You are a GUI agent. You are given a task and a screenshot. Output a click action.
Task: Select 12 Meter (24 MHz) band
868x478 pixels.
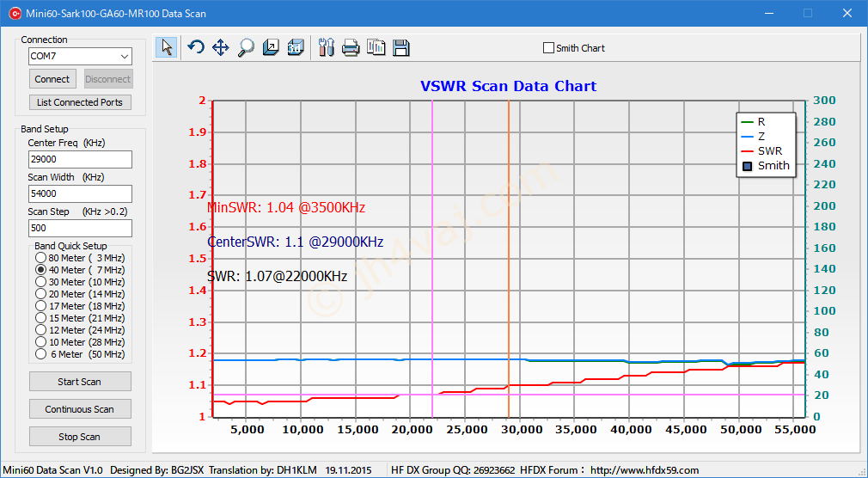(x=41, y=331)
